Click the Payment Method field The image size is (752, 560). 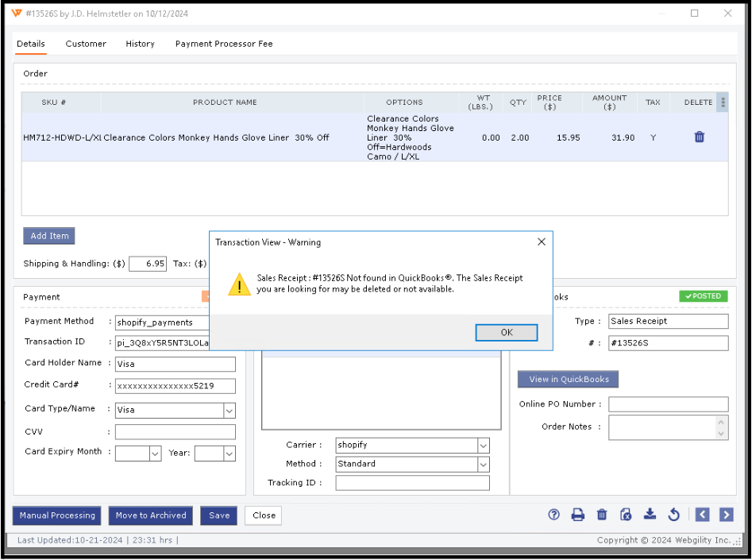[162, 322]
